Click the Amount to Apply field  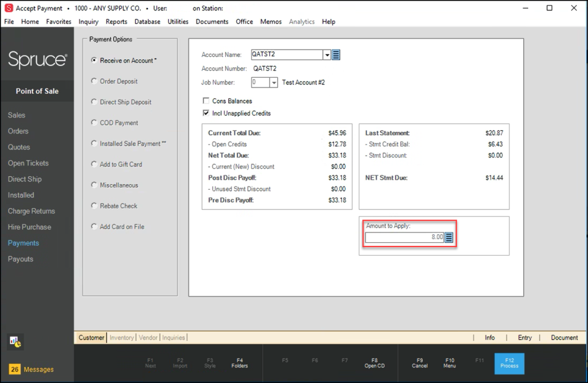click(404, 237)
